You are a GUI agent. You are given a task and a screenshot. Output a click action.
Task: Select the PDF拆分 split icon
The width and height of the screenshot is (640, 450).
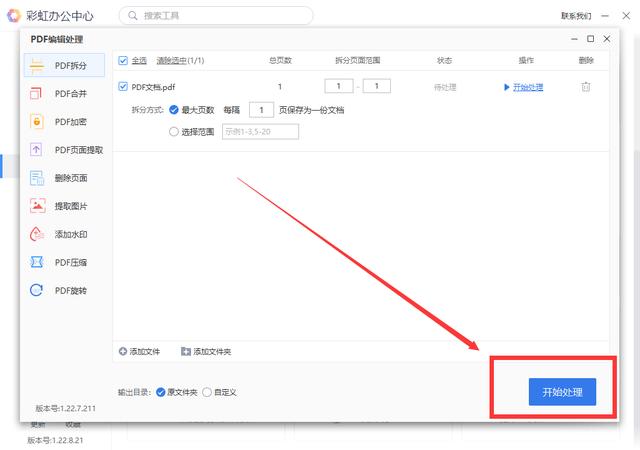pos(37,65)
